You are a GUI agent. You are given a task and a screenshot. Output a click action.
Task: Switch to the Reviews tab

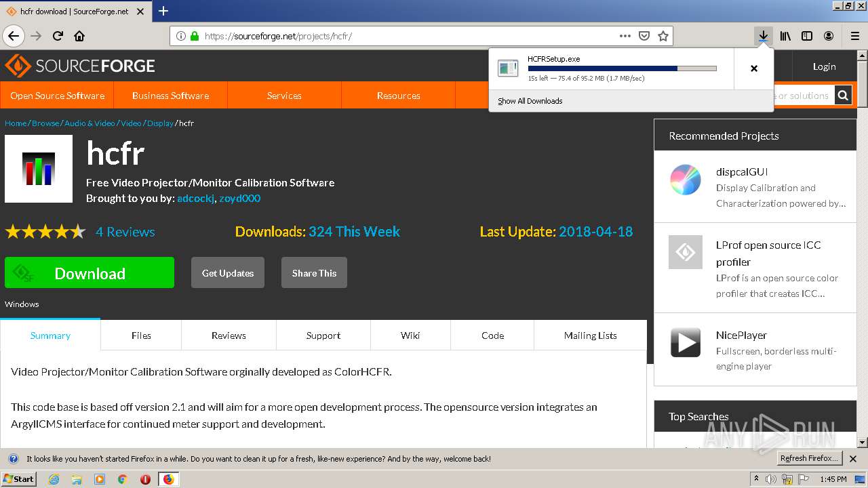click(x=229, y=335)
